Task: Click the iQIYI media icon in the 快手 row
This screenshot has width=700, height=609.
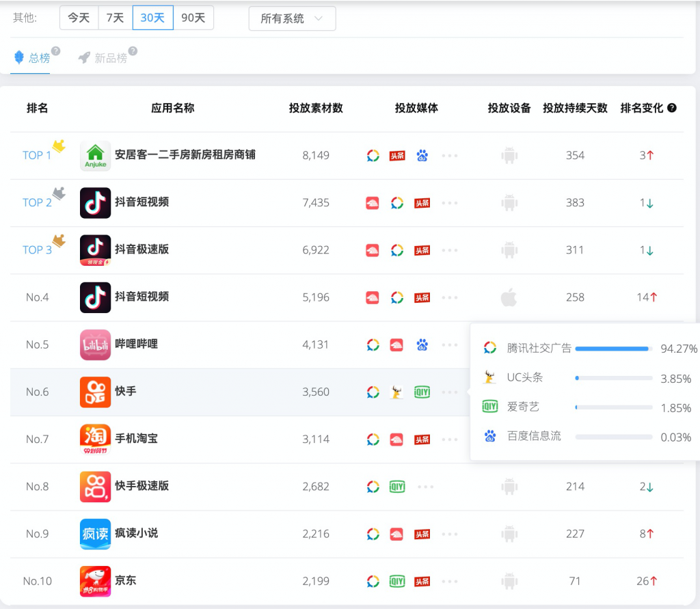Action: pyautogui.click(x=422, y=392)
